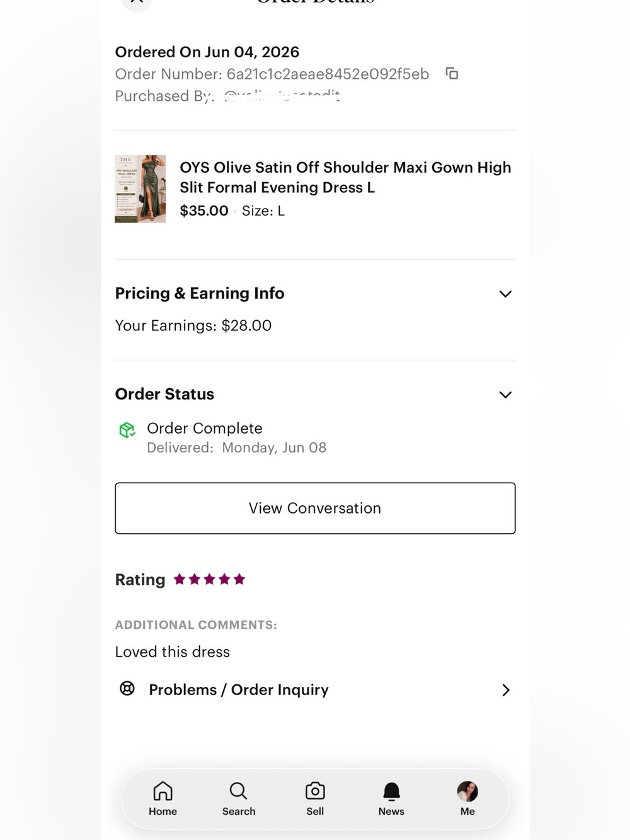Click the lifebuoy help icon

coord(127,688)
